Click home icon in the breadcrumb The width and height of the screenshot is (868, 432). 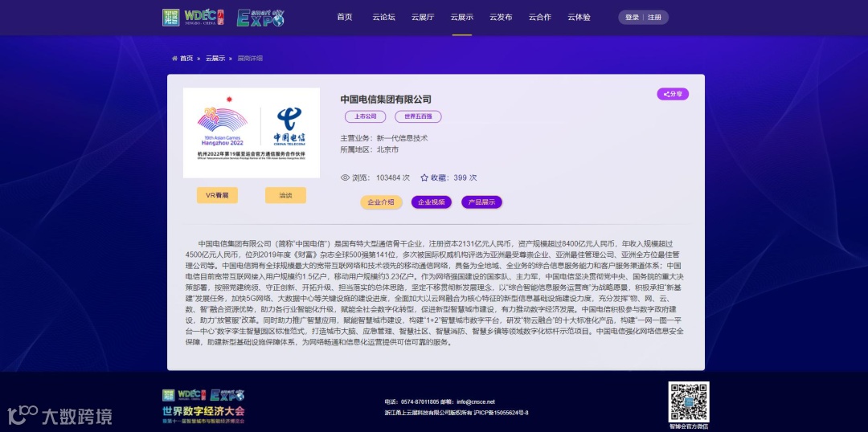[x=175, y=58]
